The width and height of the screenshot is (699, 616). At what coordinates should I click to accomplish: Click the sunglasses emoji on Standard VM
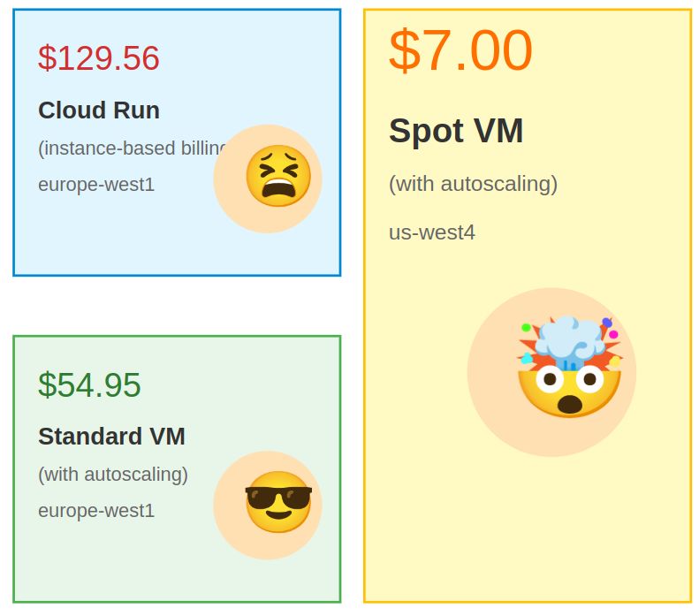click(277, 502)
